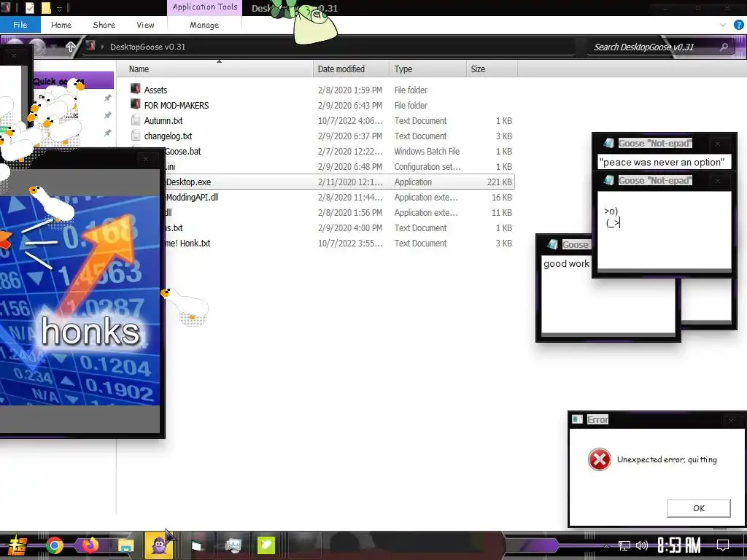747x560 pixels.
Task: Open the Manage tab under Application Tools
Action: pyautogui.click(x=204, y=25)
